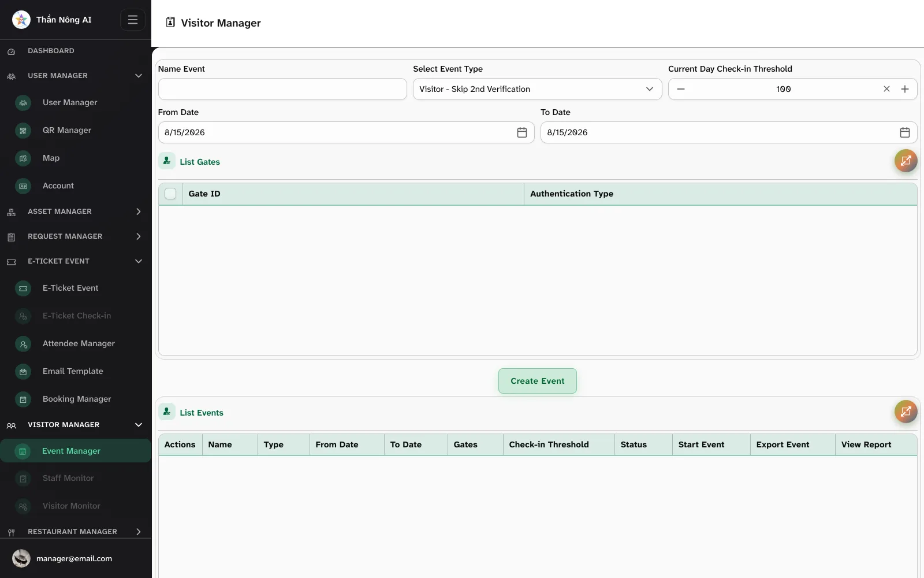Viewport: 924px width, 578px height.
Task: Click the Request Manager clipboard icon
Action: click(11, 237)
